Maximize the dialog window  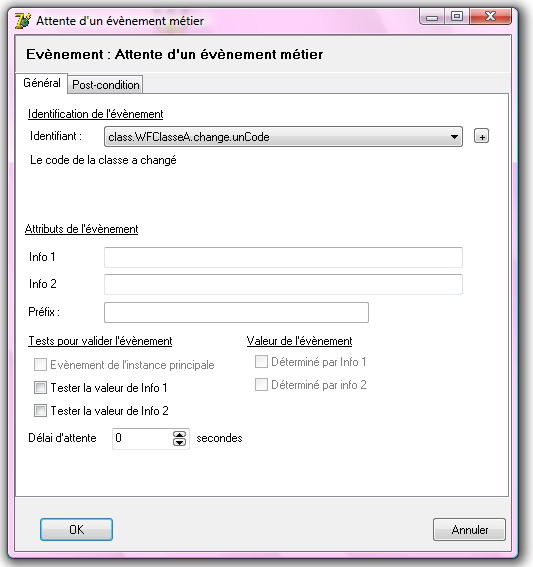pyautogui.click(x=457, y=17)
